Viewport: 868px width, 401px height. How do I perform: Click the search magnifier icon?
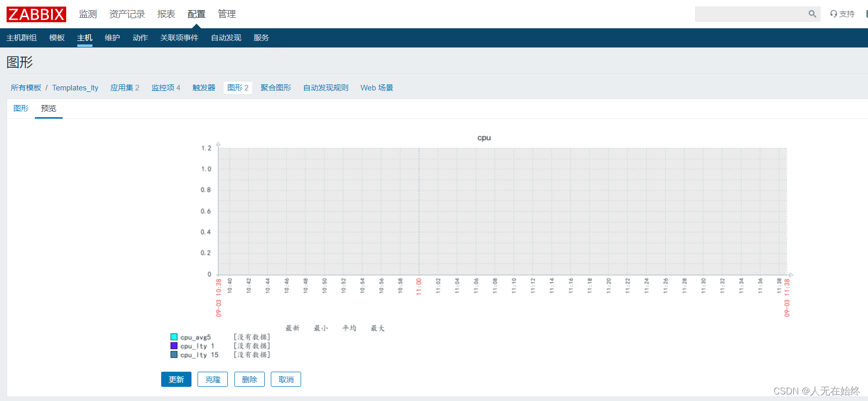tap(812, 14)
